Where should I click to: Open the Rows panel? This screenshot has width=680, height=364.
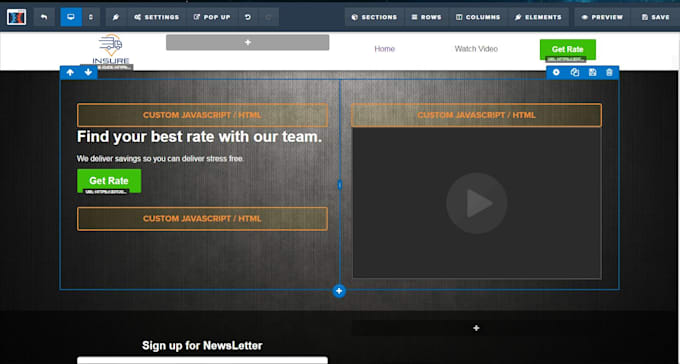click(427, 17)
